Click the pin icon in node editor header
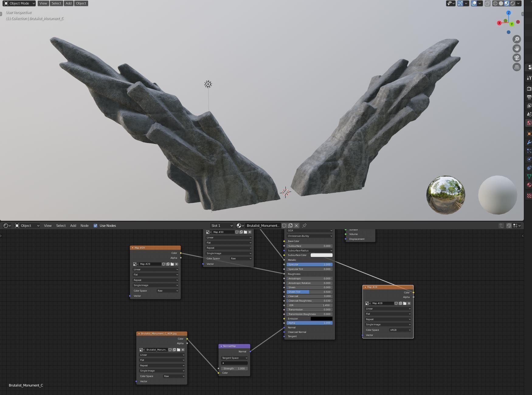Screen dimensions: 532x395 [x=304, y=226]
